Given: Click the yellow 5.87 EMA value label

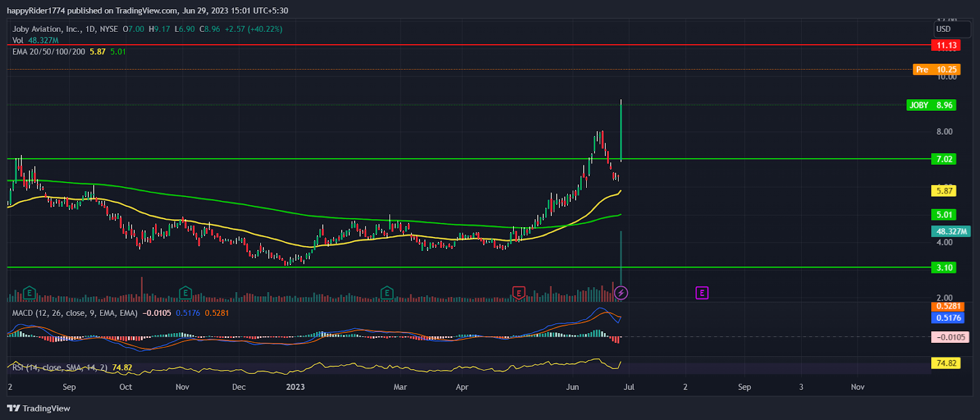Looking at the screenshot, I should click(944, 191).
